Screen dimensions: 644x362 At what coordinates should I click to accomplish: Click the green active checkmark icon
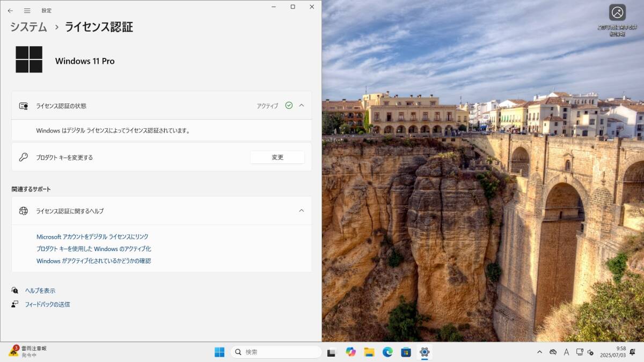289,106
